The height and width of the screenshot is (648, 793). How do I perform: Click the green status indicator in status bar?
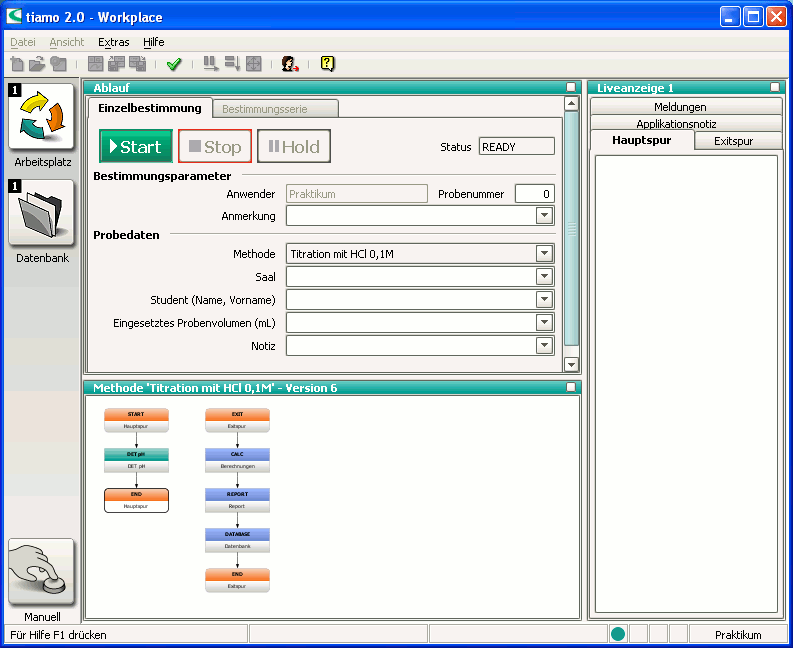618,634
